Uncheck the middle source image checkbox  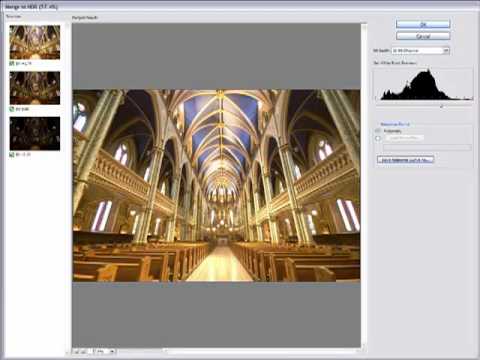click(x=12, y=109)
